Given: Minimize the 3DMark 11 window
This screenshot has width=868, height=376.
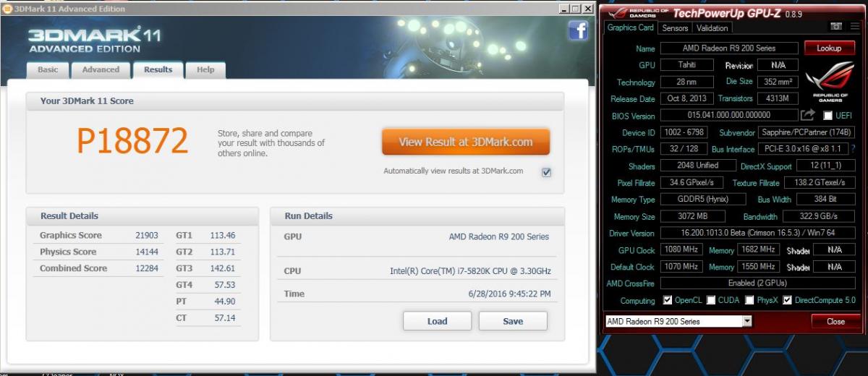Looking at the screenshot, I should [564, 9].
